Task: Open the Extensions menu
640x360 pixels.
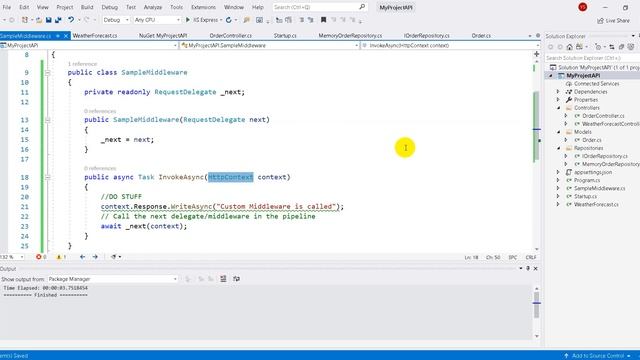Action: pyautogui.click(x=203, y=7)
